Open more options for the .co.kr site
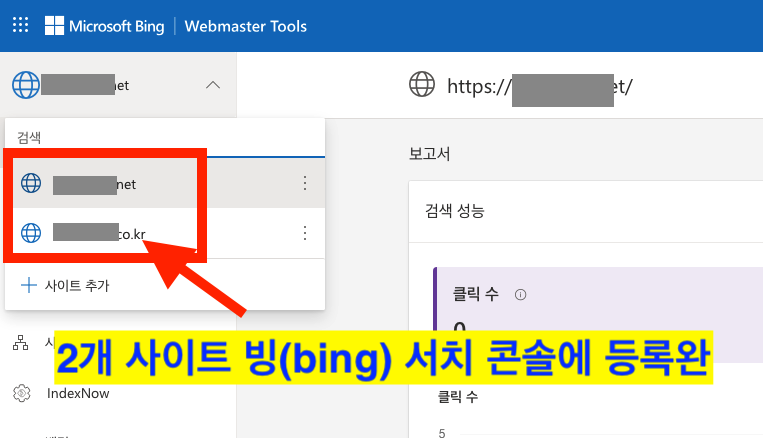Viewport: 763px width, 438px height. point(305,233)
